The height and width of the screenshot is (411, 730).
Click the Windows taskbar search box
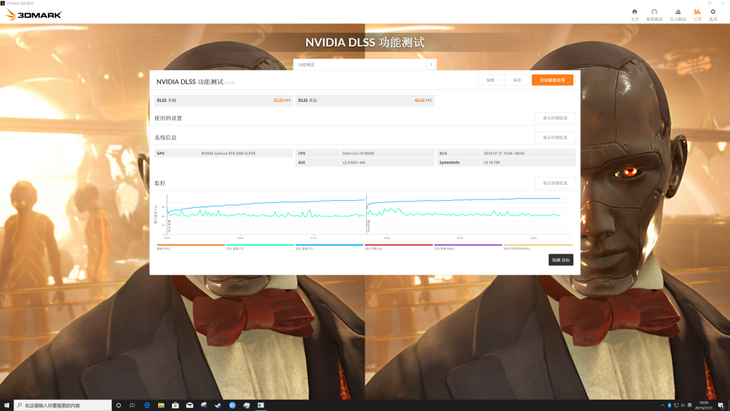click(x=63, y=405)
